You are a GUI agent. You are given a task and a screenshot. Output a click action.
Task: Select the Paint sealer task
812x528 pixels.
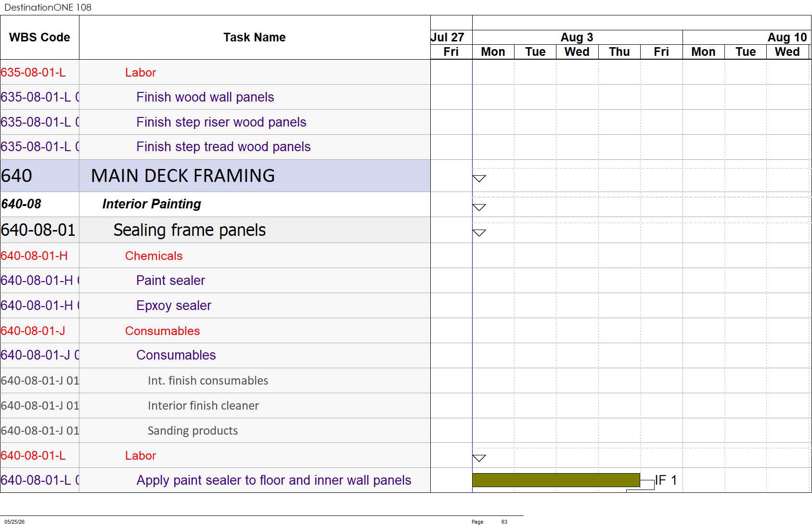(170, 281)
